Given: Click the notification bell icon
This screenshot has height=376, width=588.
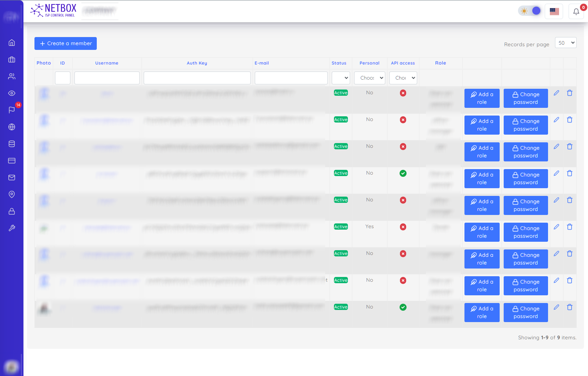Looking at the screenshot, I should coord(576,12).
